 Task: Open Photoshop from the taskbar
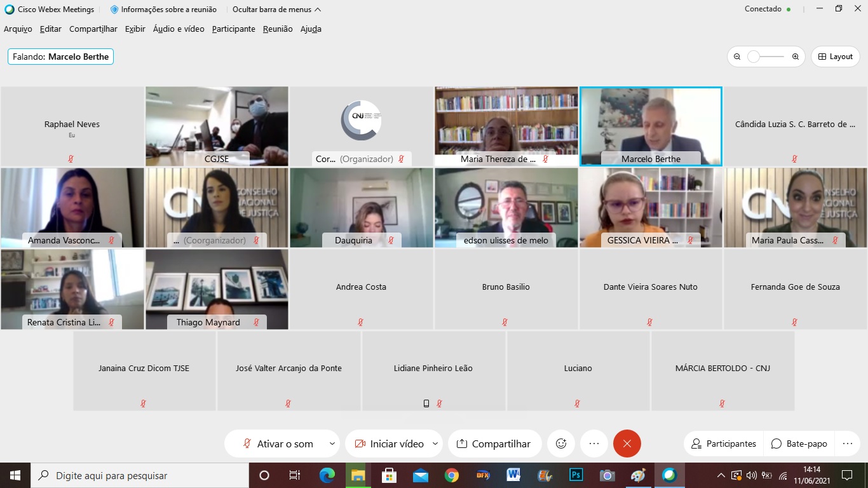576,475
